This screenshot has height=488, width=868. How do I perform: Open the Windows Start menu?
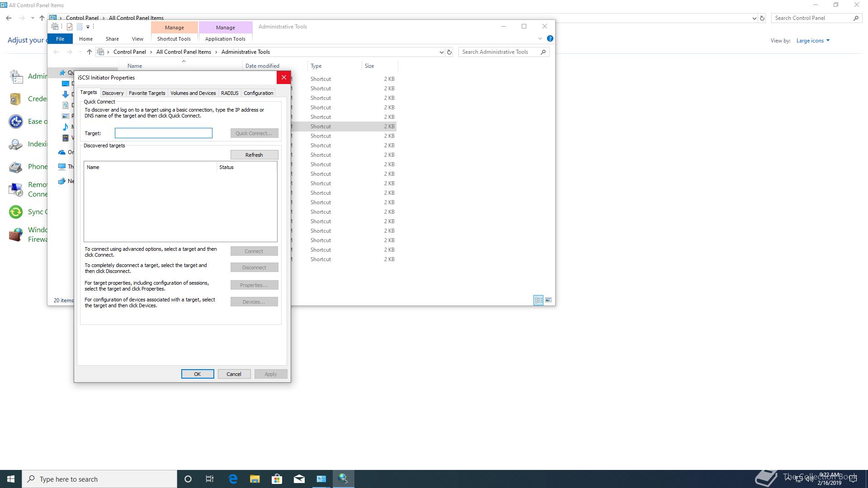[11, 479]
